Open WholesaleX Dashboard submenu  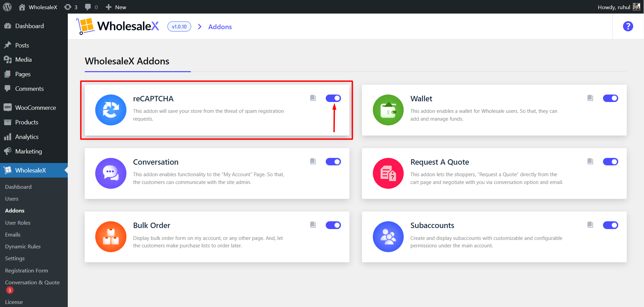click(x=18, y=187)
